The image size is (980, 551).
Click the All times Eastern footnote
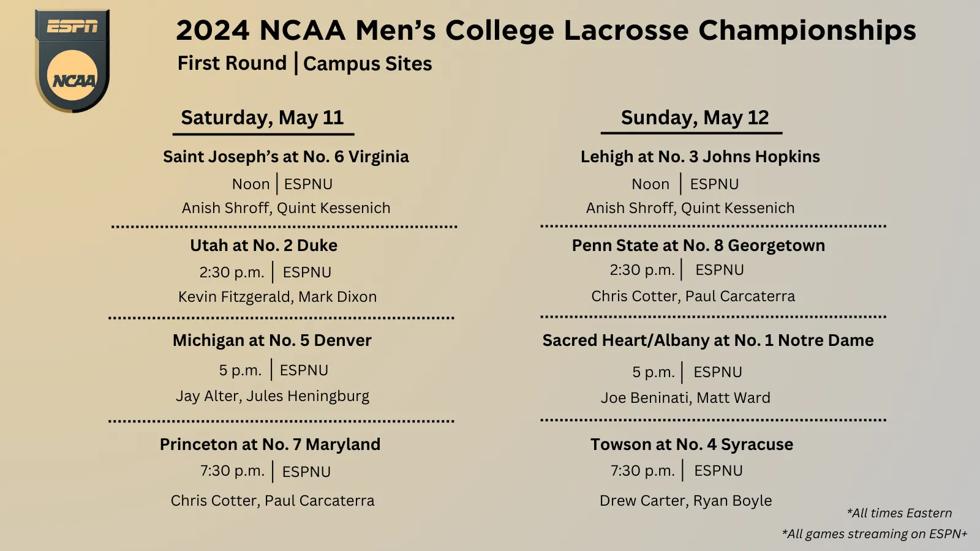click(x=899, y=513)
